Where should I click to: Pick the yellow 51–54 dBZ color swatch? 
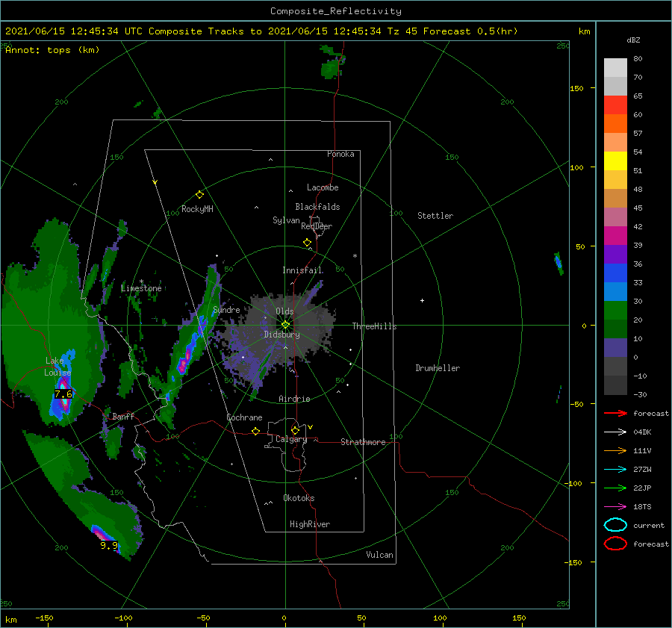[615, 161]
